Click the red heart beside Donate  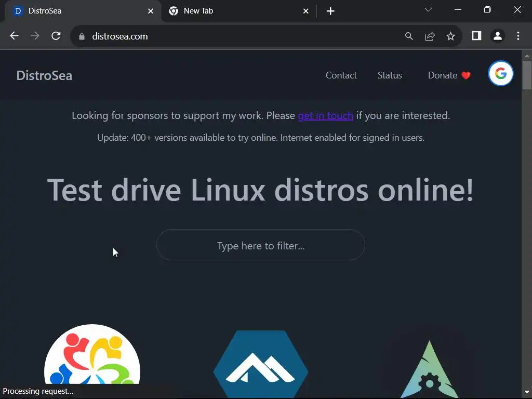[466, 75]
